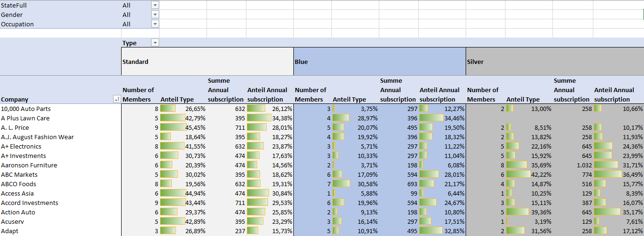Select the Acuserv row label

tap(61, 221)
